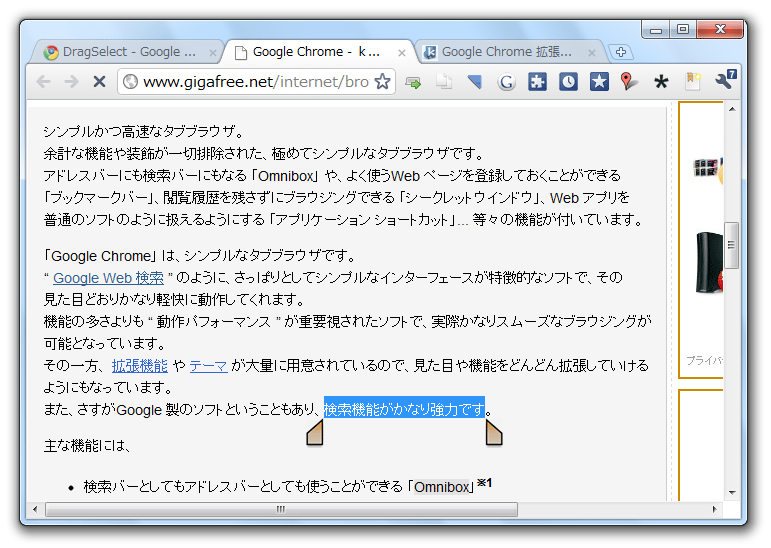Click the bookmarked notepad extension icon
Screen dimensions: 771x548
[x=692, y=82]
